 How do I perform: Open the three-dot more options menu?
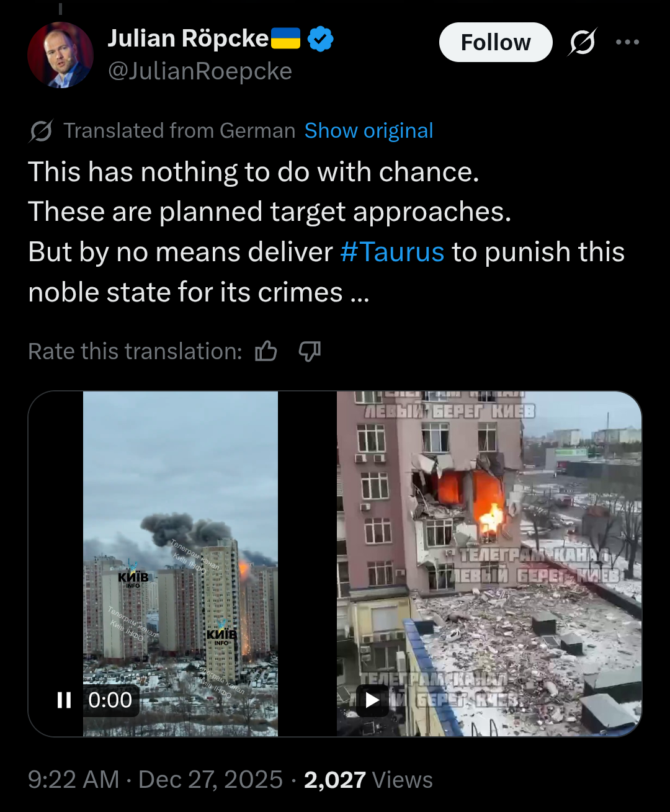tap(627, 42)
